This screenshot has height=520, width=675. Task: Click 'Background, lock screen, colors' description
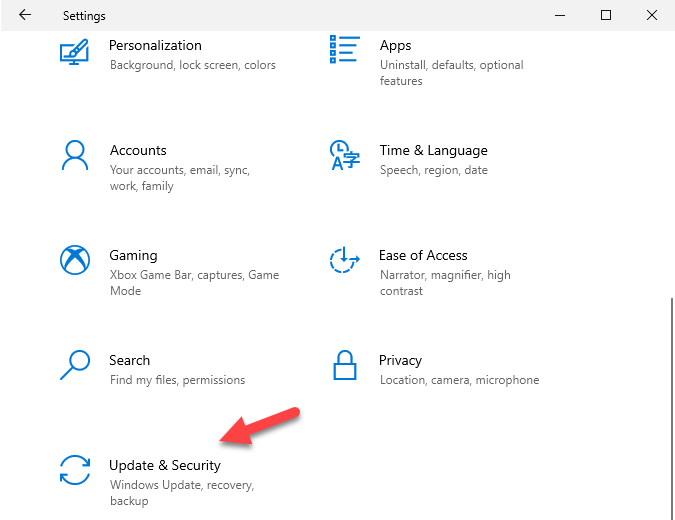click(x=192, y=65)
